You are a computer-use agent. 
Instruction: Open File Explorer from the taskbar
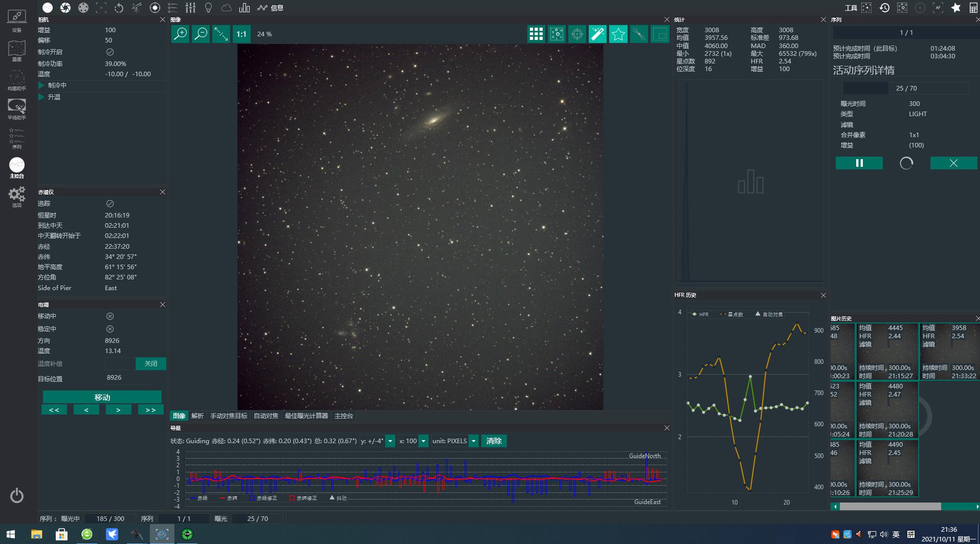click(x=36, y=534)
